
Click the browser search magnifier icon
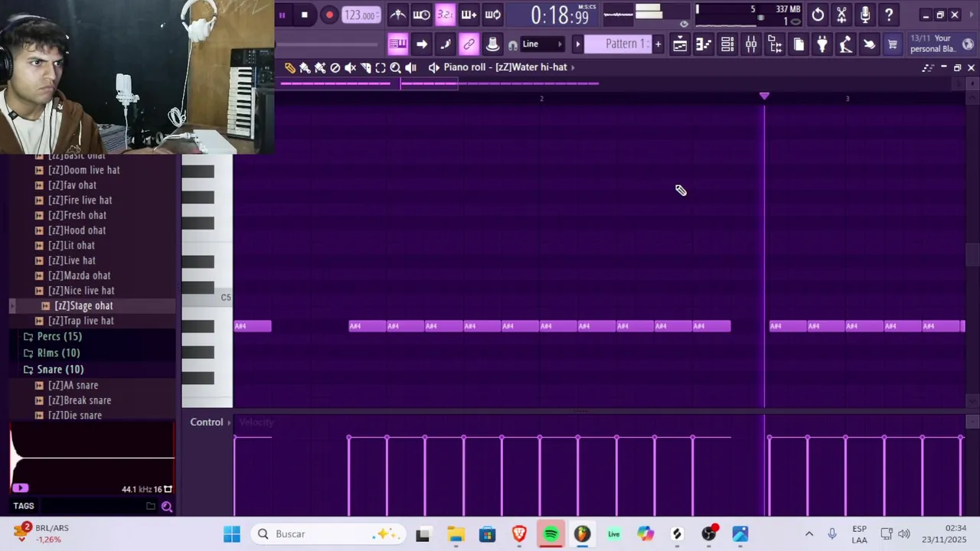click(166, 506)
